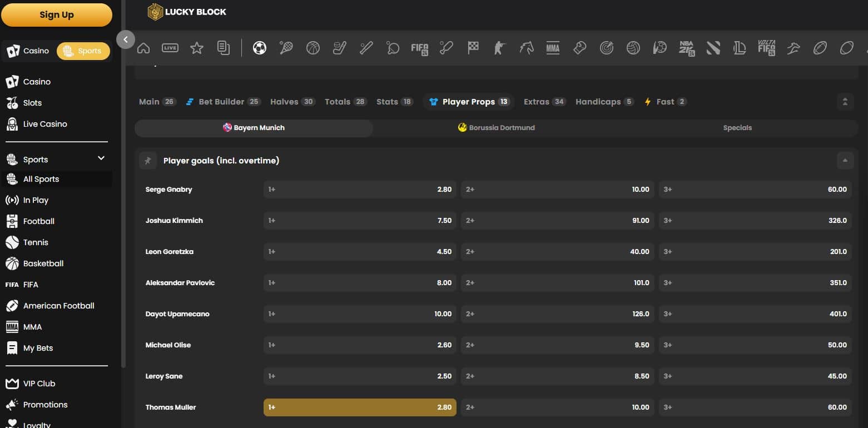
Task: Switch to Sports mode toggle
Action: [83, 51]
